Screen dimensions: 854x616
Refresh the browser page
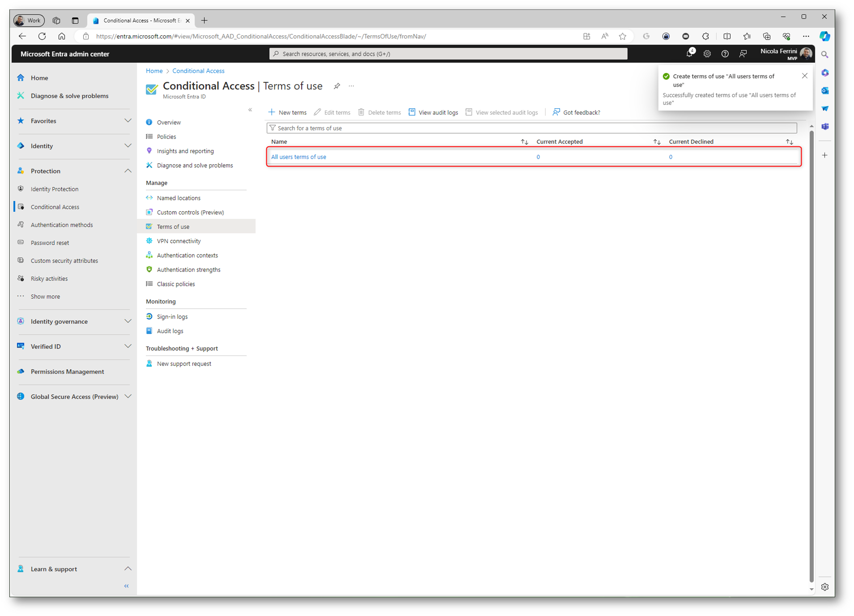pyautogui.click(x=42, y=36)
